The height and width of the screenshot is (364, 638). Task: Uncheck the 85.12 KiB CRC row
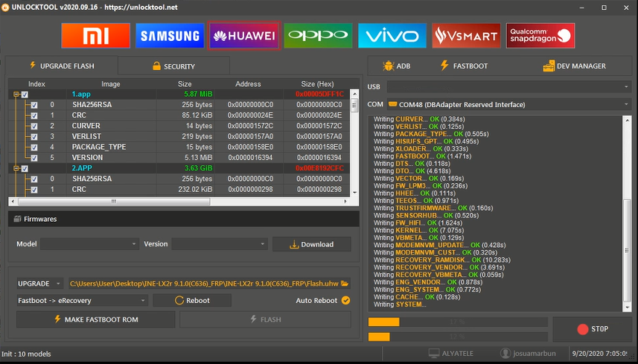tap(34, 115)
